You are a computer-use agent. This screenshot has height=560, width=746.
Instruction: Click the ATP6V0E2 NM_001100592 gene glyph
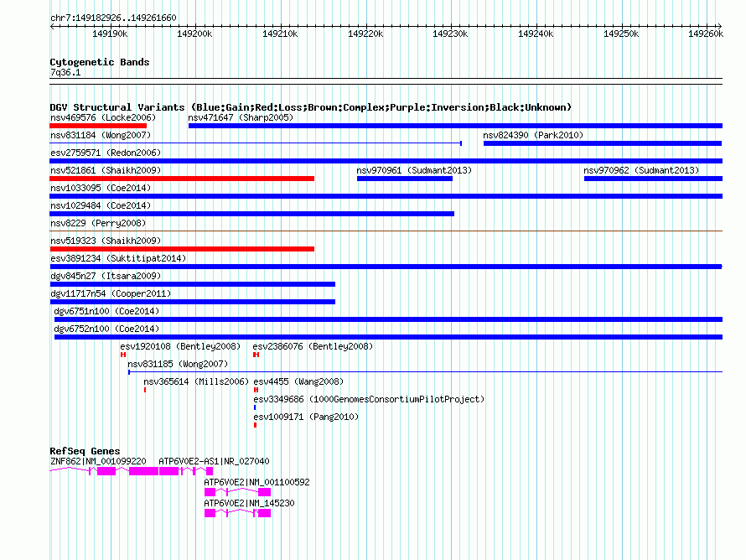[237, 491]
